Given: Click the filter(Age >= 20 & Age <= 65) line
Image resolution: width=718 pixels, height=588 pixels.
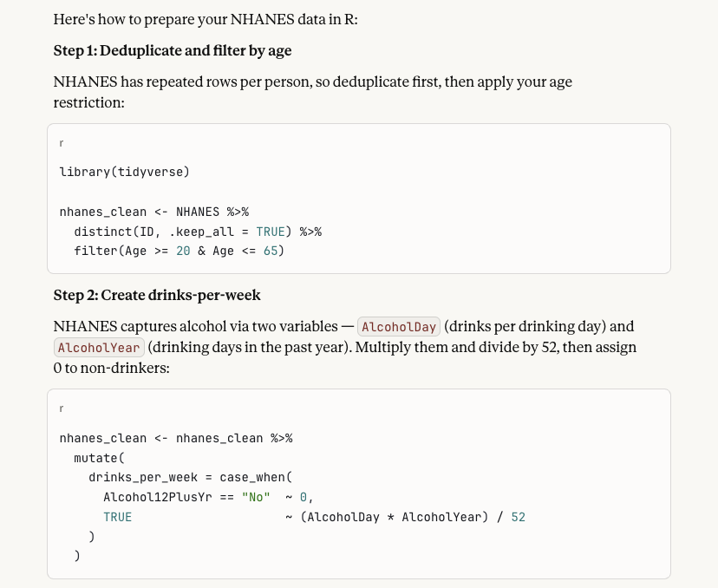Looking at the screenshot, I should click(179, 251).
